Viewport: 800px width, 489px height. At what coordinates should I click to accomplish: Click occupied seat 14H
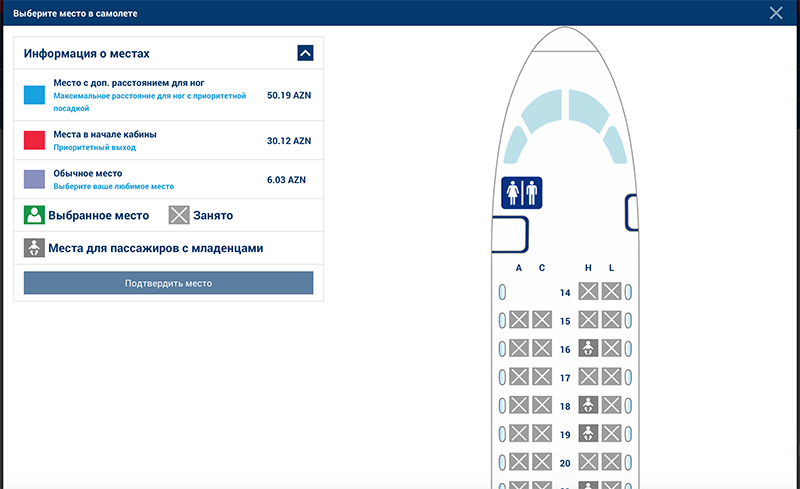coord(589,292)
